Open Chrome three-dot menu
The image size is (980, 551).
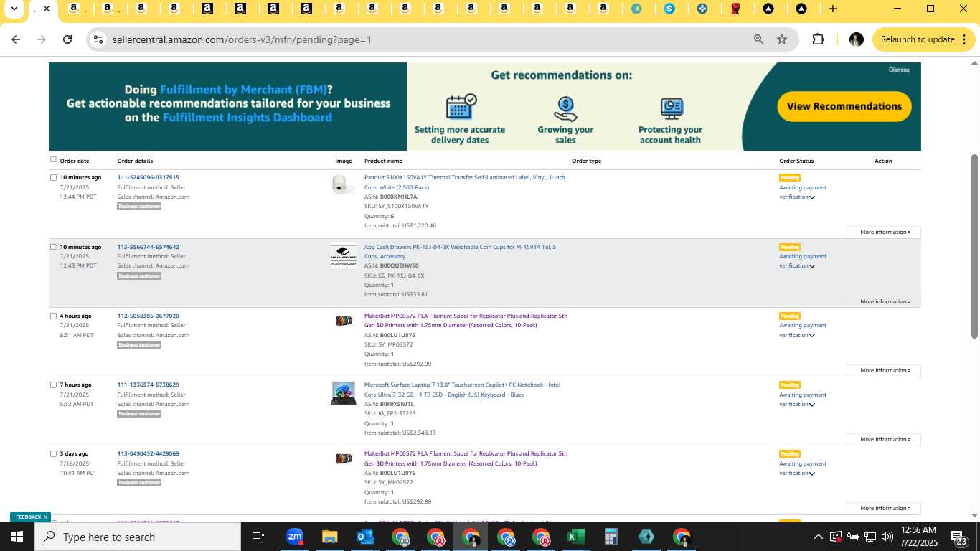click(964, 39)
